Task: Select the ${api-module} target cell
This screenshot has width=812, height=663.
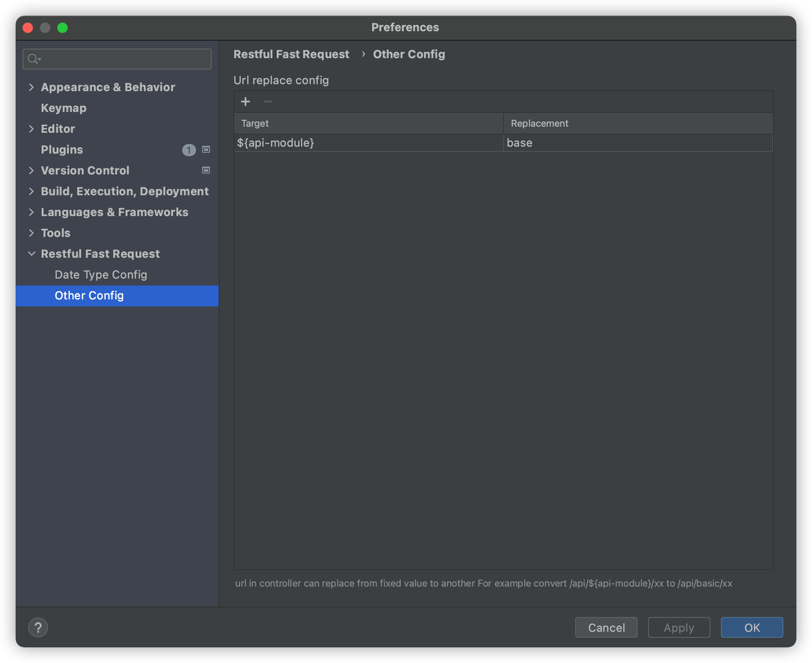Action: click(368, 143)
